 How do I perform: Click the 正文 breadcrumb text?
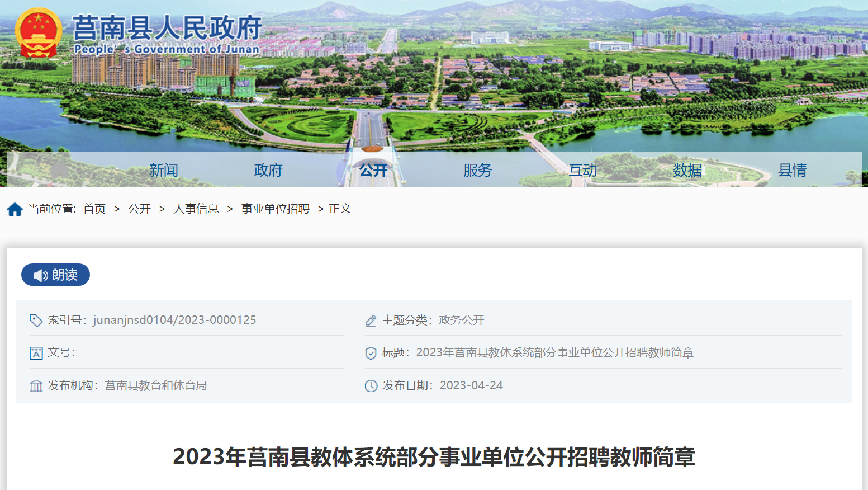[340, 209]
